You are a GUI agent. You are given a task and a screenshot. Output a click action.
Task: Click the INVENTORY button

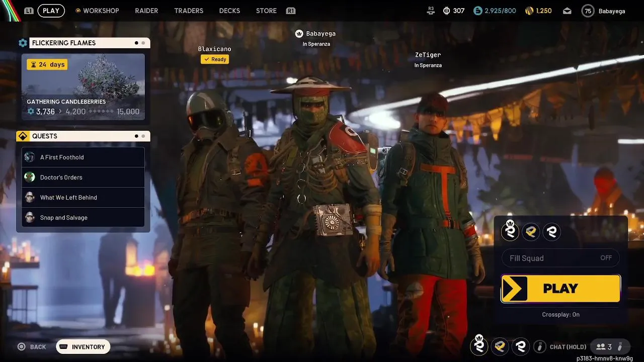point(83,346)
